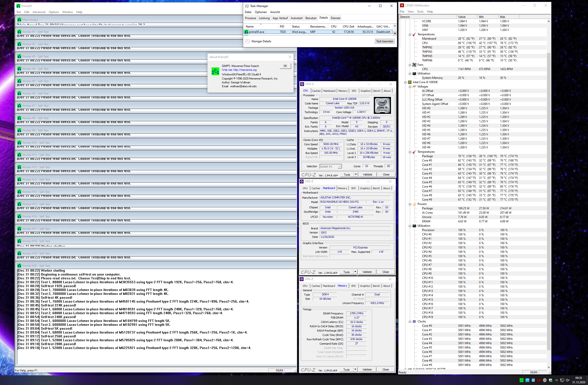Open the Caches tab in CPU-Z CPU window
588x385 pixels.
(x=316, y=91)
